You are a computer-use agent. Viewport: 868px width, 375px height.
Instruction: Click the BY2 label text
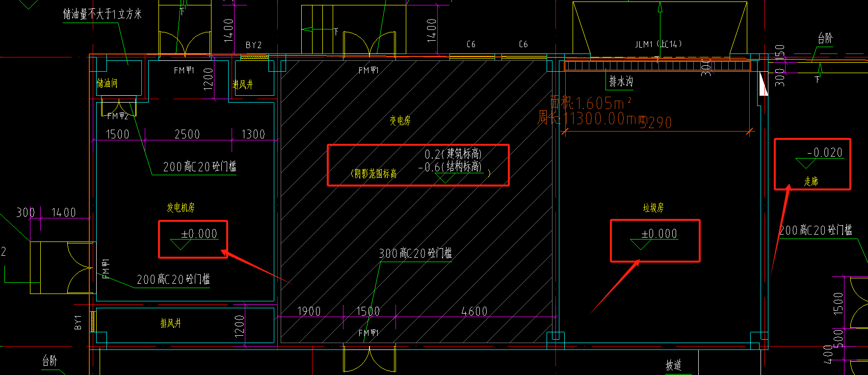tap(254, 45)
